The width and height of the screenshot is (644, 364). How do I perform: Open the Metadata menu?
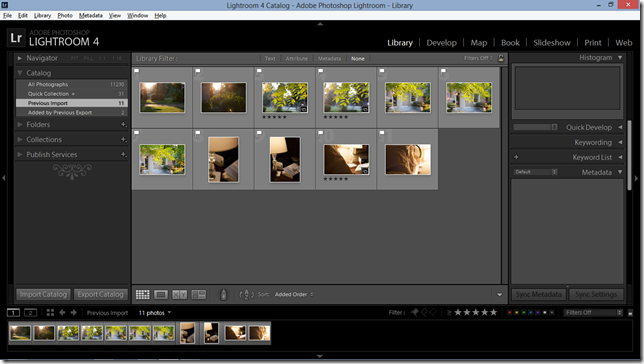[90, 16]
